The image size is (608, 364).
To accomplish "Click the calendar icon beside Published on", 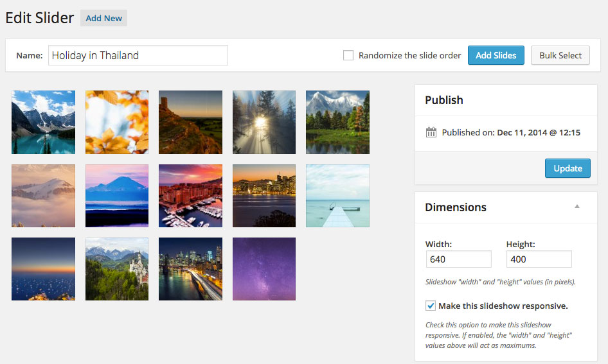I will (x=431, y=132).
